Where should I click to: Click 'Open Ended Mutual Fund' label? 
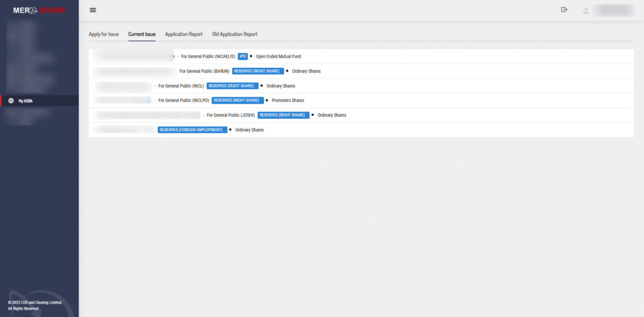(279, 56)
